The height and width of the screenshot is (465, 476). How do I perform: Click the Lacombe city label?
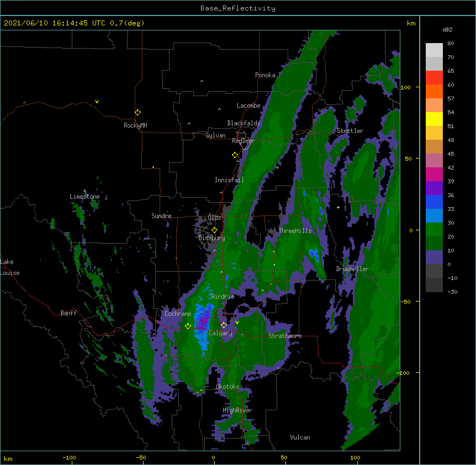(x=248, y=105)
